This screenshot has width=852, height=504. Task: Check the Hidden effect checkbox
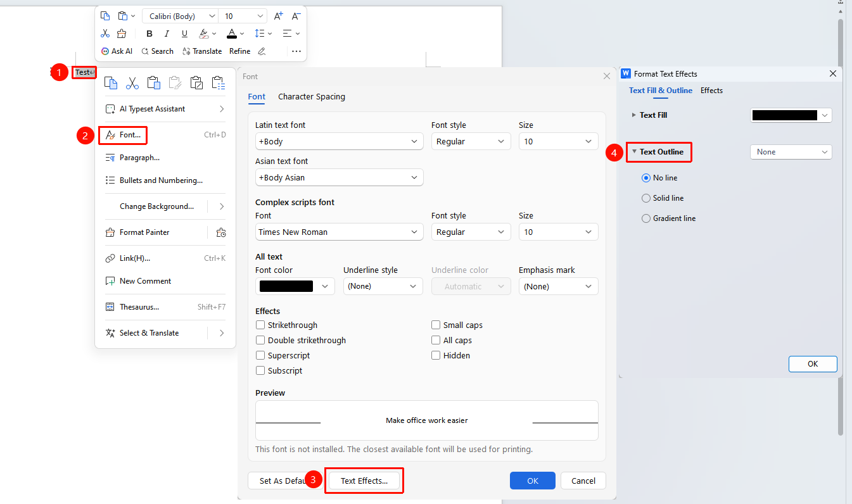click(436, 355)
